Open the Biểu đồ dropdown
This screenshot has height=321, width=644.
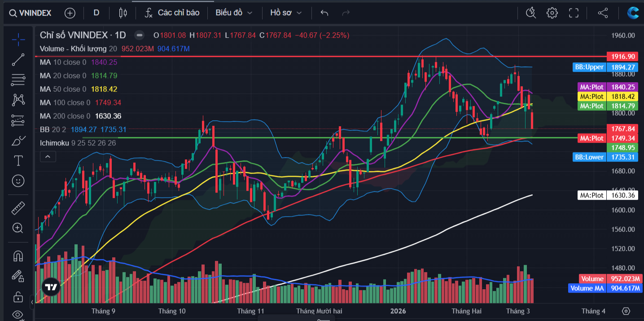tap(234, 13)
